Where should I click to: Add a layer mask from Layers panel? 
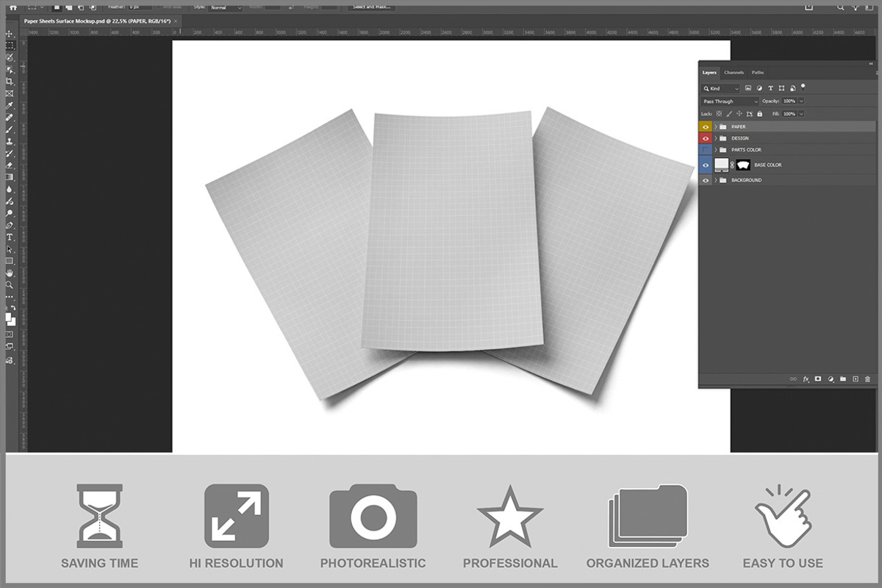[x=818, y=379]
